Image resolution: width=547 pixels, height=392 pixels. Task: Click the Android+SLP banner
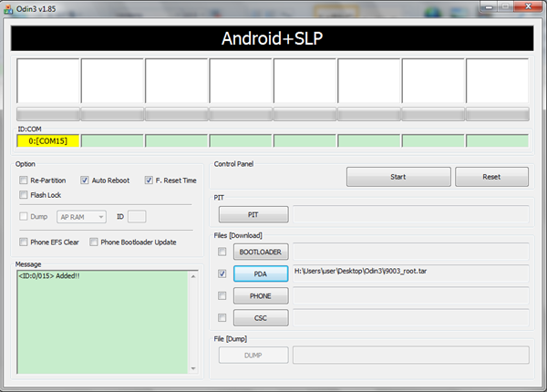click(x=272, y=38)
